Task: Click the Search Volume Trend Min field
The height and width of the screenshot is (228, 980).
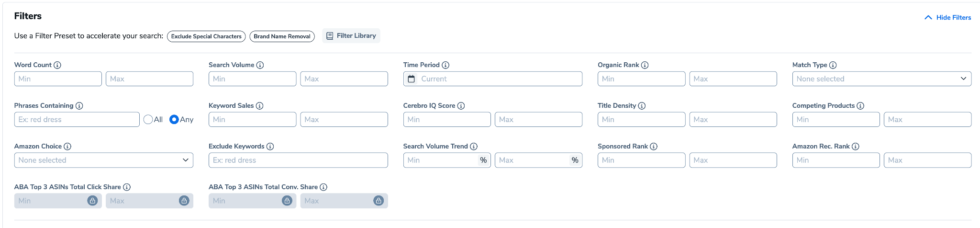Action: 440,160
